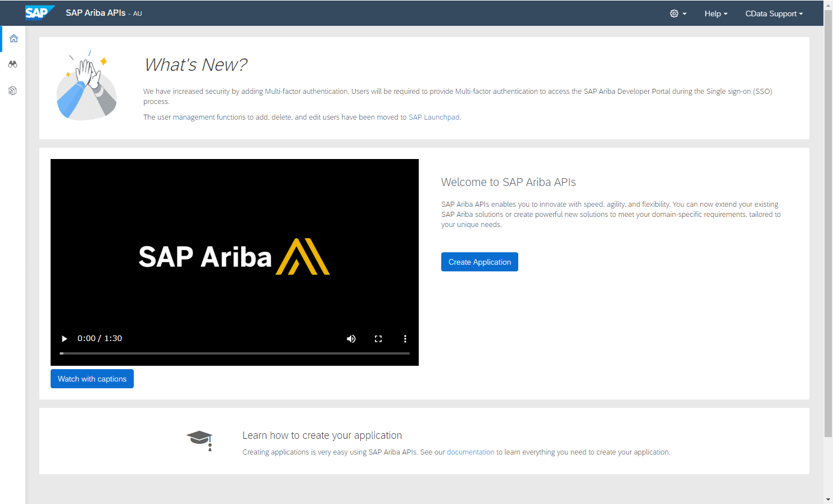This screenshot has width=833, height=504.
Task: Open the settings gear dropdown
Action: point(678,13)
